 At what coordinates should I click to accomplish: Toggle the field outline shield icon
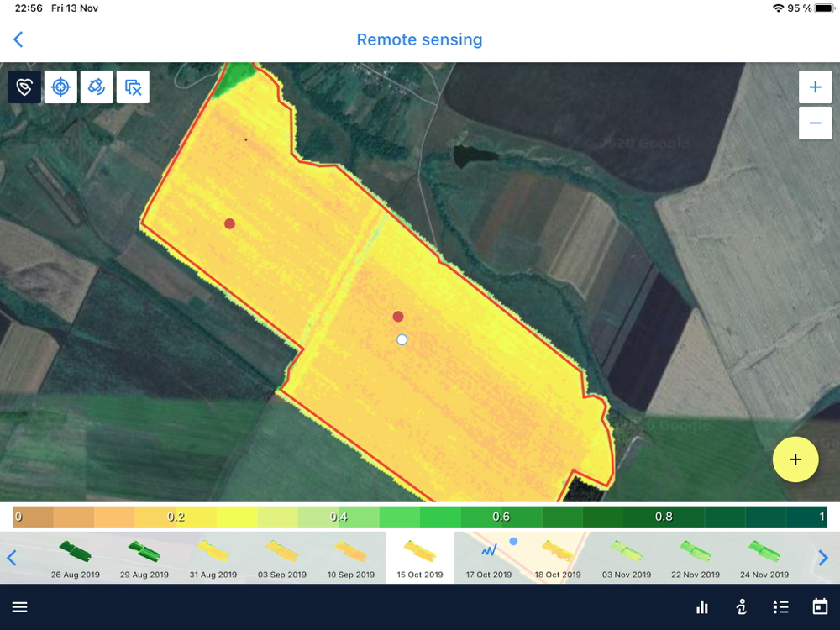(x=24, y=87)
